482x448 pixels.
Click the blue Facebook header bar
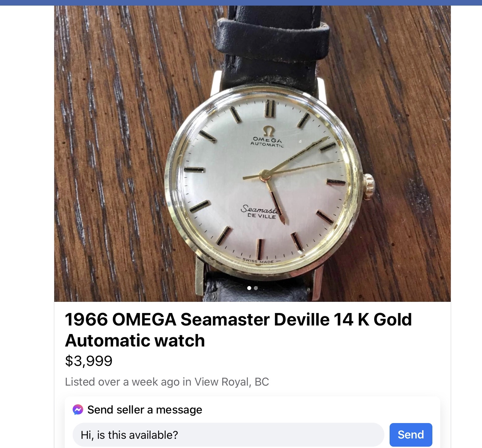[241, 3]
